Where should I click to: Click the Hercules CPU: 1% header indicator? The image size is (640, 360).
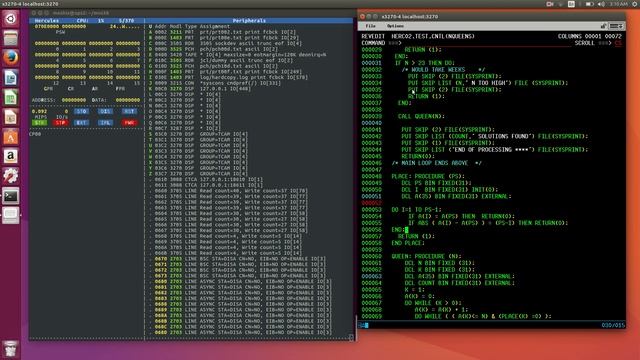coord(90,20)
